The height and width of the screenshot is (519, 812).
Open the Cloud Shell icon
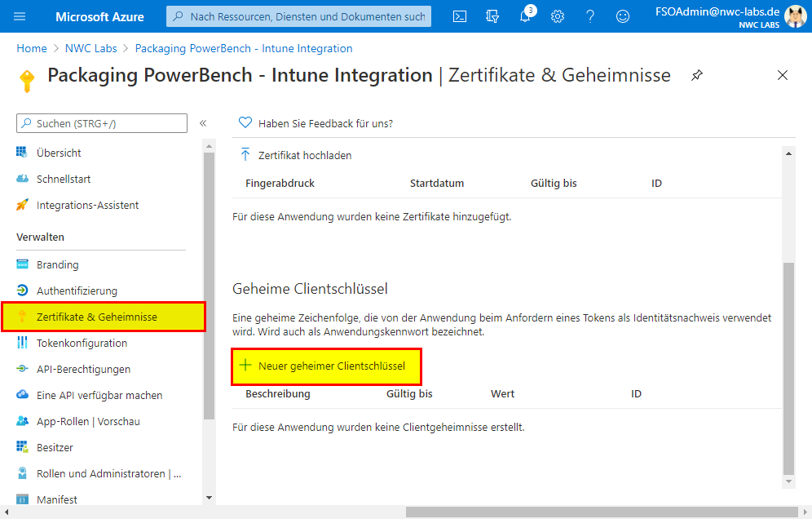[460, 16]
